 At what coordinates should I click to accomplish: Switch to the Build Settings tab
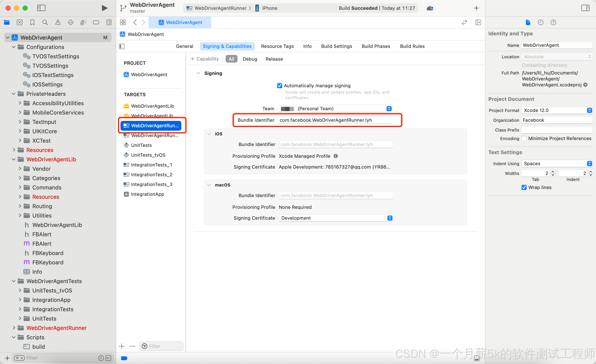tap(337, 46)
